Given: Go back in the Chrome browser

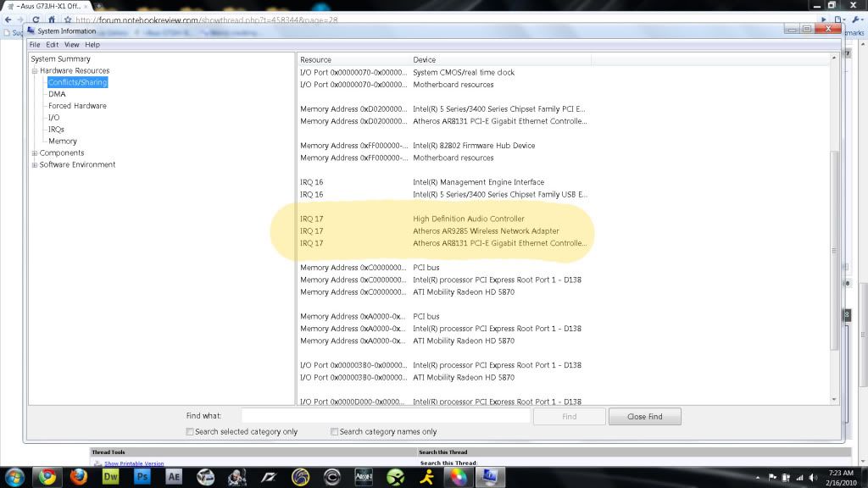Looking at the screenshot, I should tap(8, 20).
